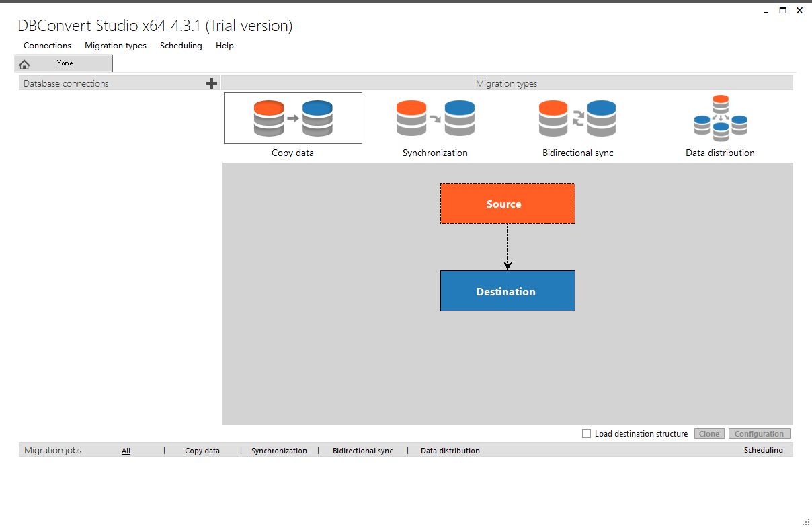This screenshot has width=812, height=528.
Task: Pick the Data distribution icon
Action: tap(721, 118)
